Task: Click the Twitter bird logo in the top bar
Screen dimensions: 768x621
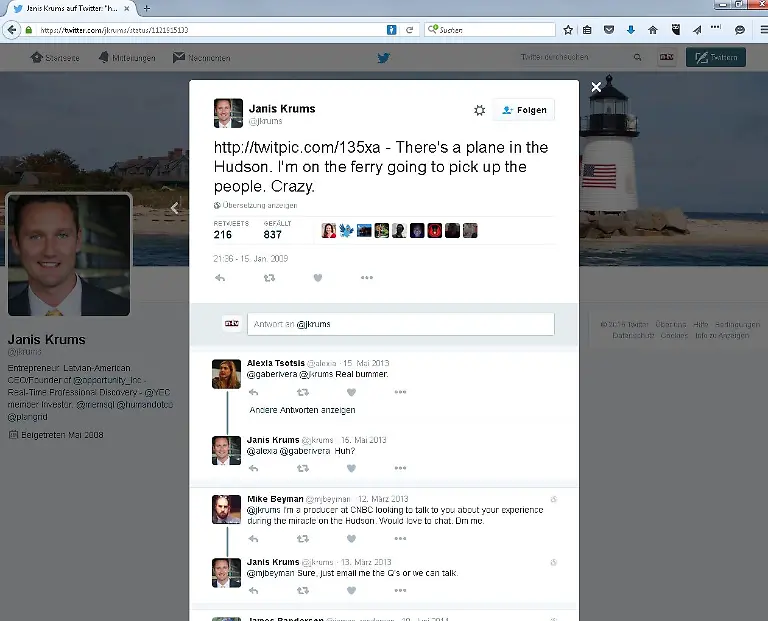Action: (383, 58)
